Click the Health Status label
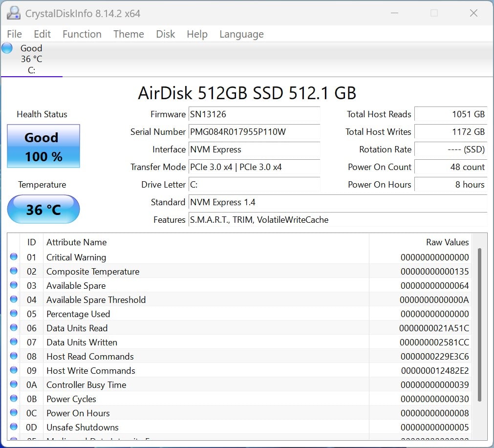This screenshot has width=494, height=448. [x=42, y=114]
